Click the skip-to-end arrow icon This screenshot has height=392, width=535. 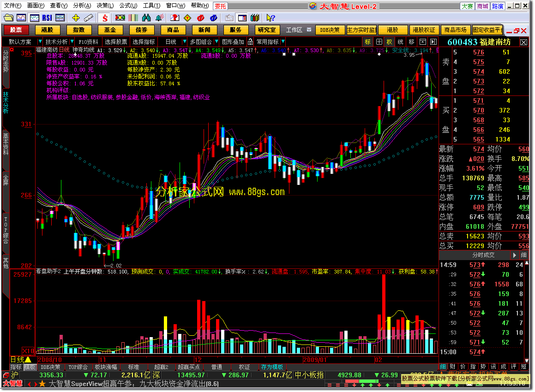pyautogui.click(x=433, y=42)
